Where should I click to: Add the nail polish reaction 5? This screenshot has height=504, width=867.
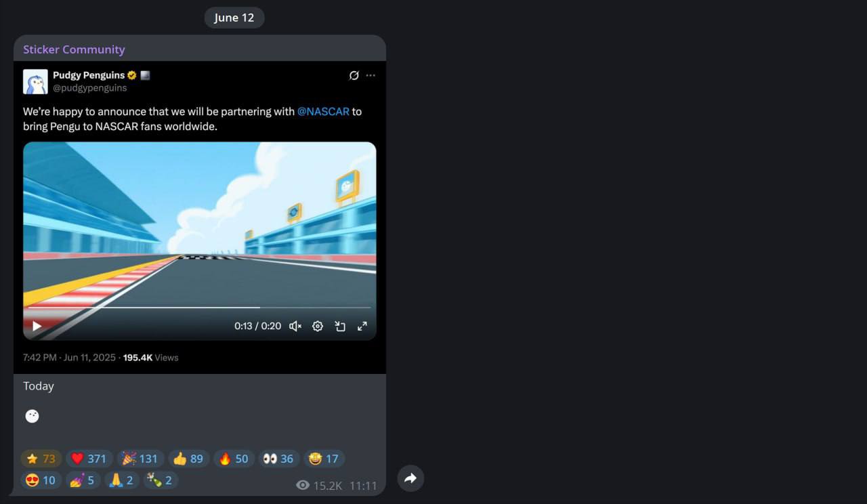83,480
